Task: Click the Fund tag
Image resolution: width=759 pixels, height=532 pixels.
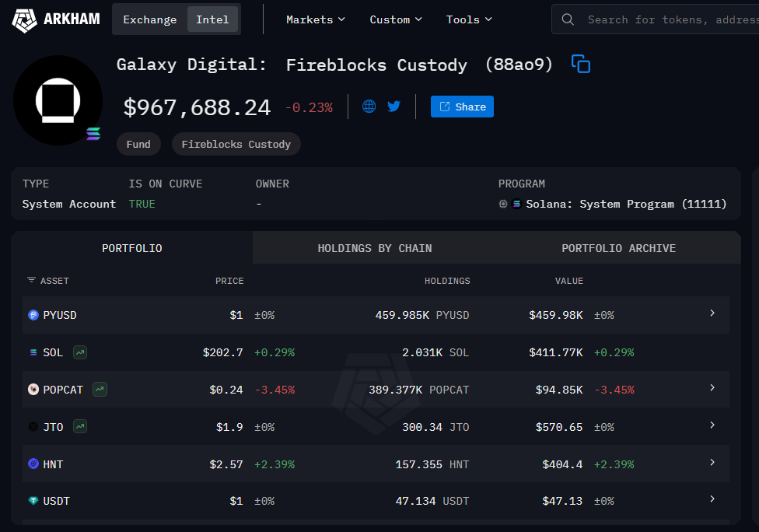Action: (138, 144)
